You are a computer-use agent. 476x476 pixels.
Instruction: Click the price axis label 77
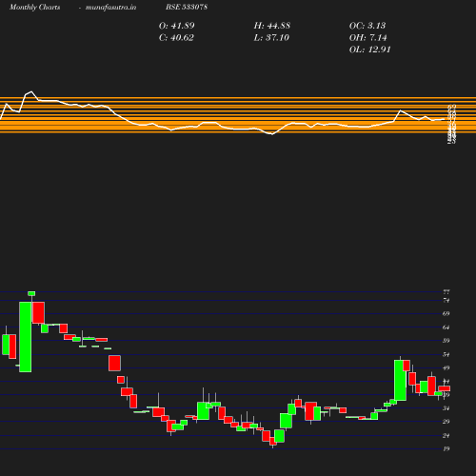[x=446, y=292]
